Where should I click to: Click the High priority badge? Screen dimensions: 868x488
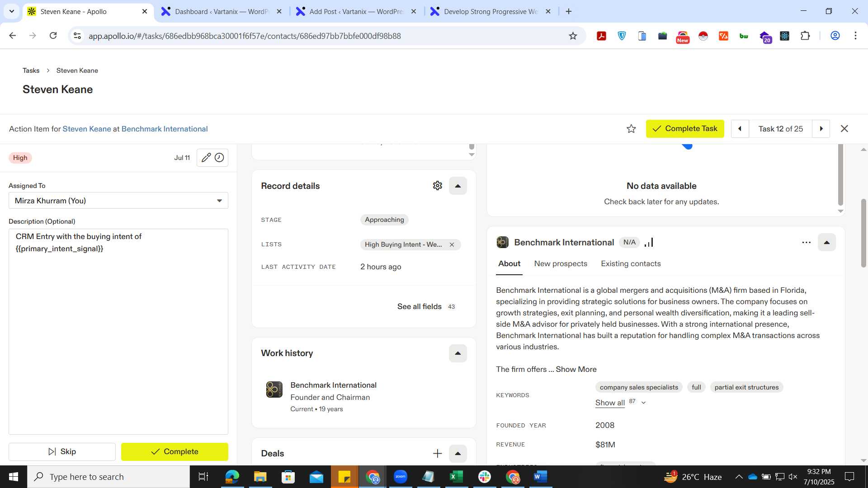click(20, 158)
